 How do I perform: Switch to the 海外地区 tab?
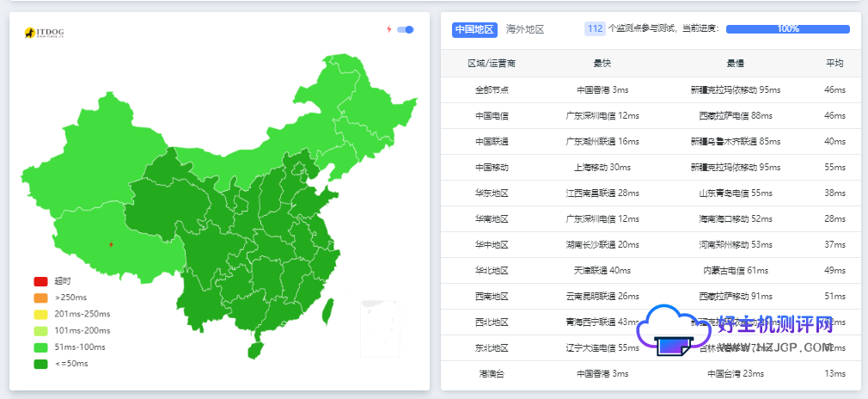(x=525, y=29)
